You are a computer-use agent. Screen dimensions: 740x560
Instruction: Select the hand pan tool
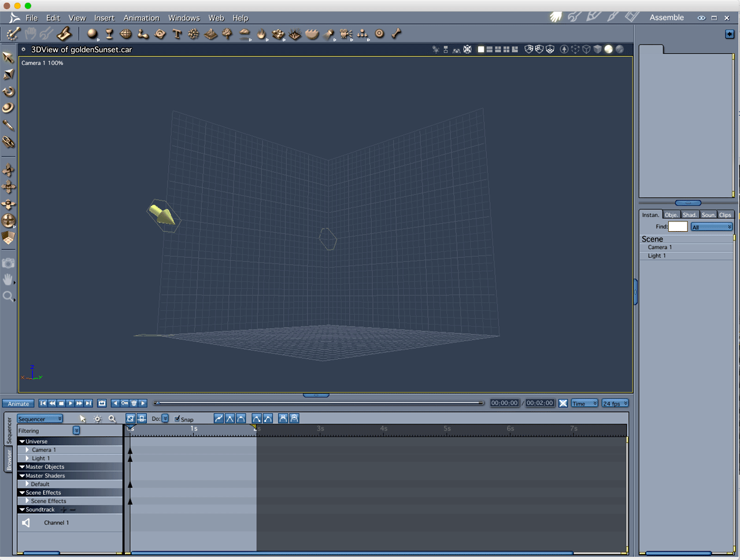point(9,280)
